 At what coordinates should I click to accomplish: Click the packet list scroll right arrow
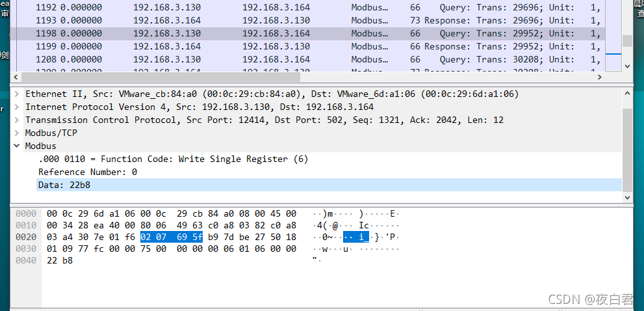(x=600, y=77)
